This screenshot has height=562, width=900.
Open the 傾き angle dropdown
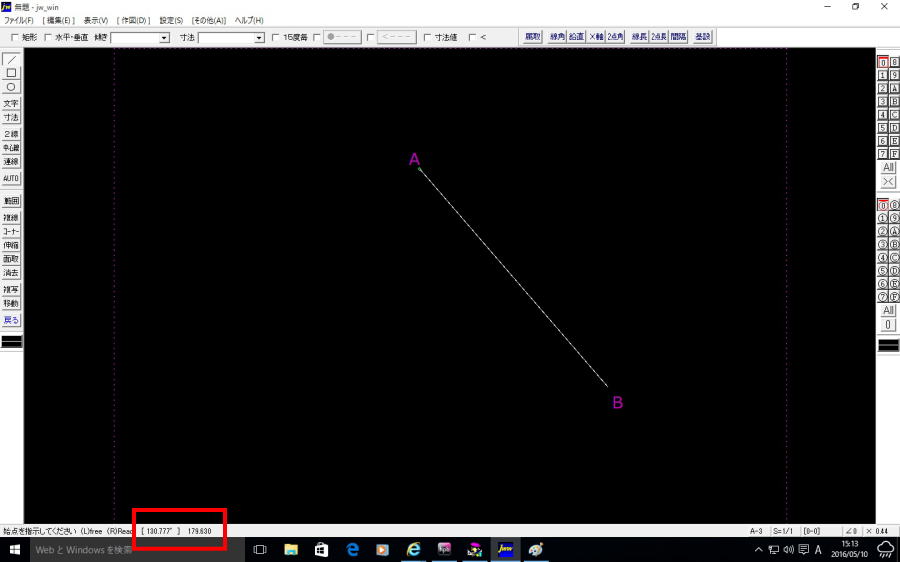click(x=165, y=38)
